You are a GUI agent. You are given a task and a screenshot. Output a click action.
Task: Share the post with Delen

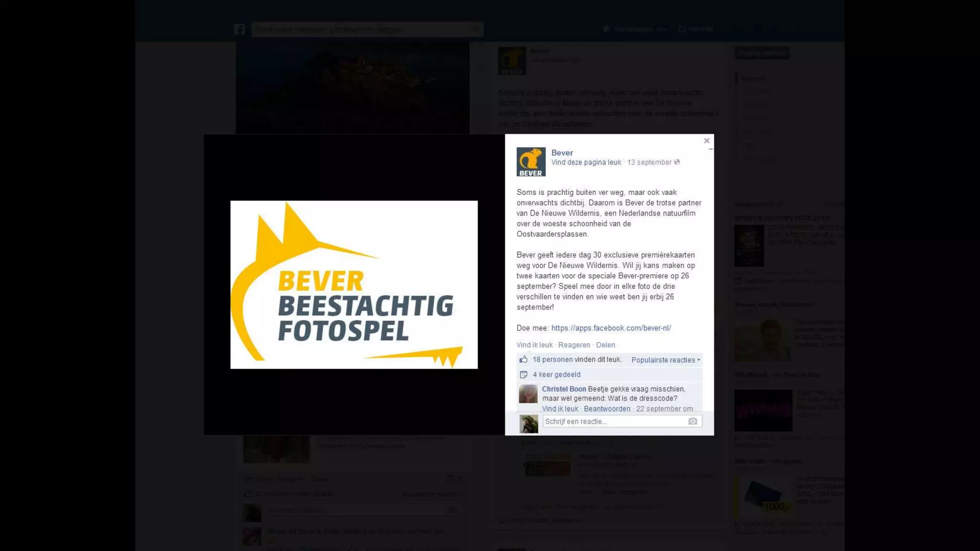pos(605,345)
